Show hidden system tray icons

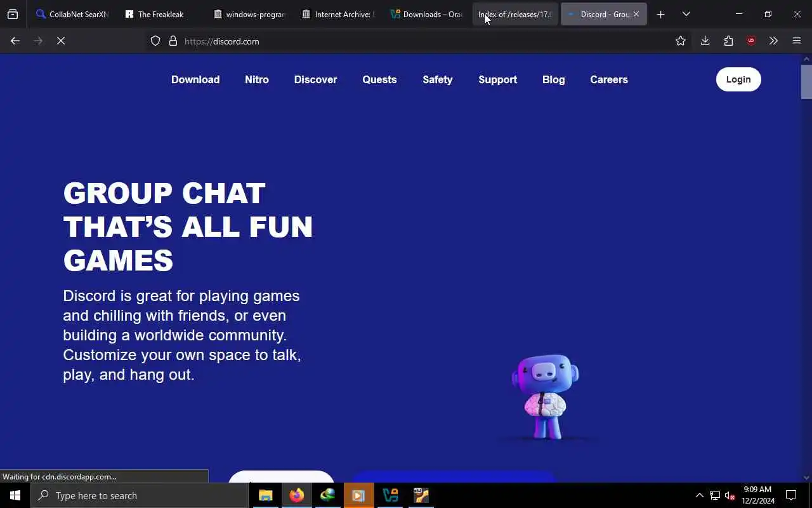pos(699,495)
